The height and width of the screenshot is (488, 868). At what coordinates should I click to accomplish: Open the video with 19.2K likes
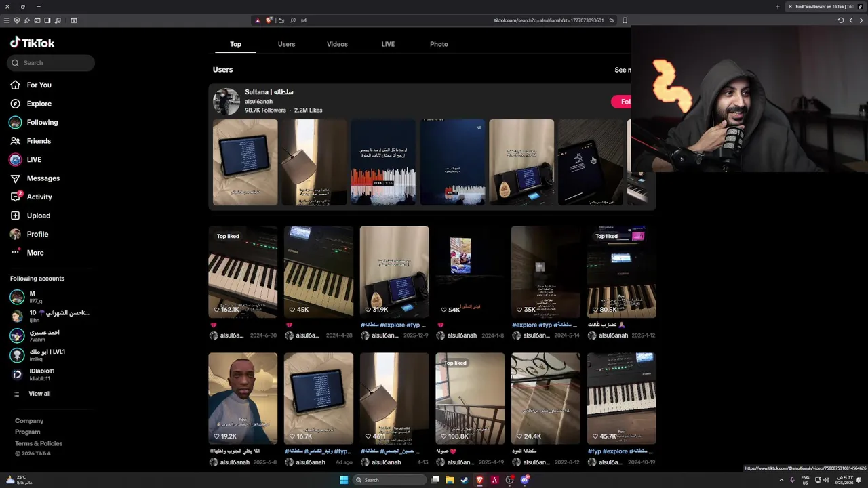(243, 399)
